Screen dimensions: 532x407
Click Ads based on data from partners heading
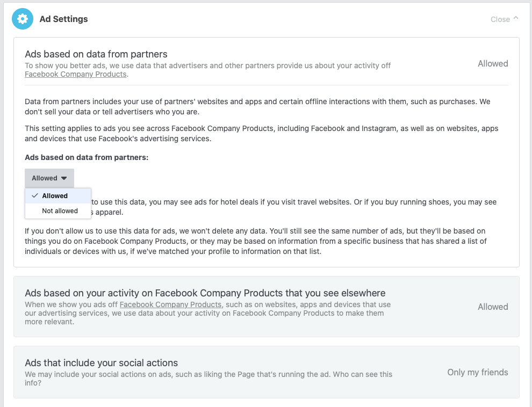(x=96, y=54)
